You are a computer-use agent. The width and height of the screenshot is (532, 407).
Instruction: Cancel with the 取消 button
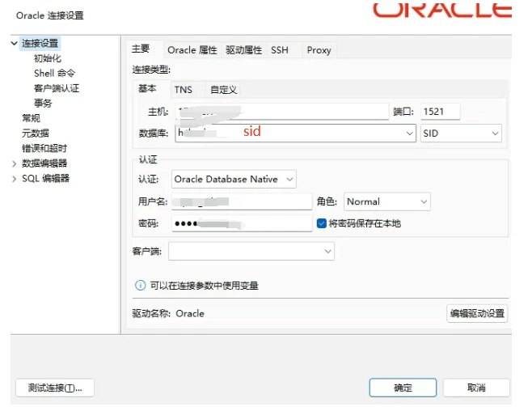(476, 388)
